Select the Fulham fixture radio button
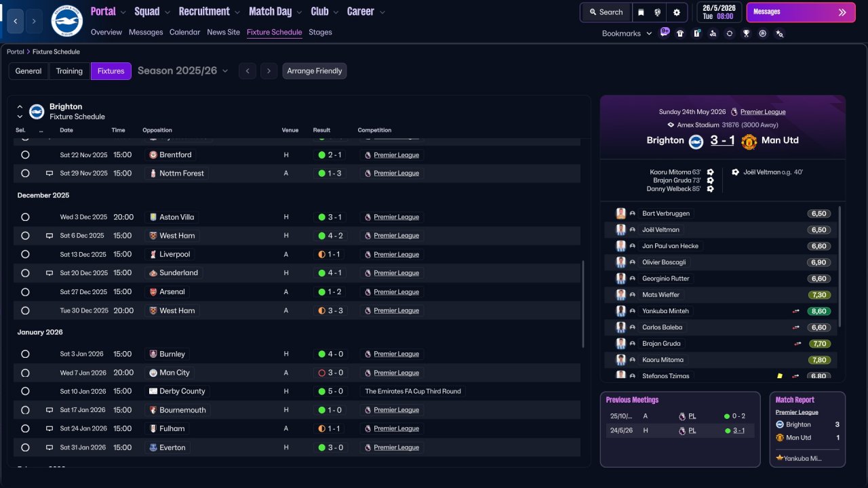Viewport: 868px width, 488px height. tap(25, 428)
